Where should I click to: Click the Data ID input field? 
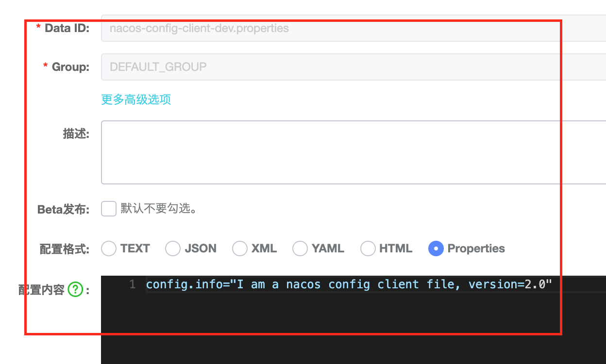pyautogui.click(x=340, y=28)
